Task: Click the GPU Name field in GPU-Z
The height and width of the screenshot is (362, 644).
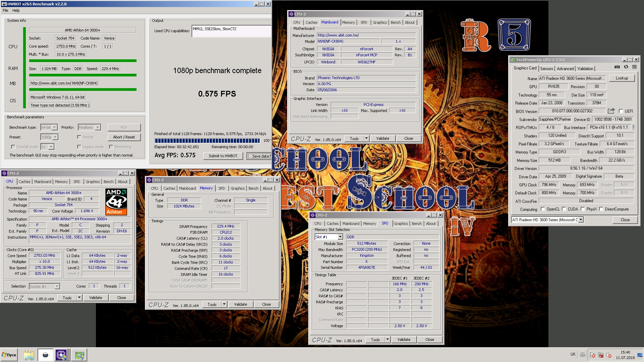Action: [x=572, y=78]
